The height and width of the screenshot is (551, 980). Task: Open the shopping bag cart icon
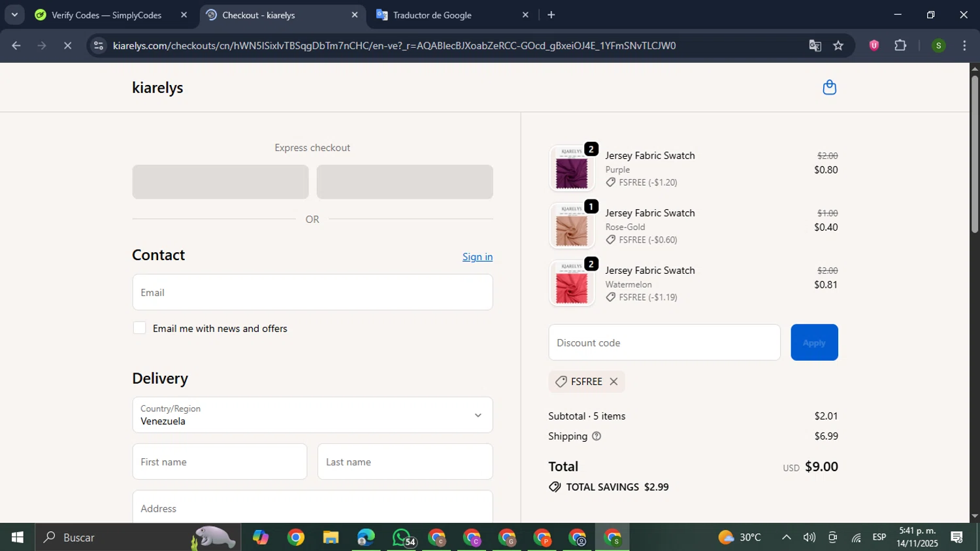coord(829,88)
